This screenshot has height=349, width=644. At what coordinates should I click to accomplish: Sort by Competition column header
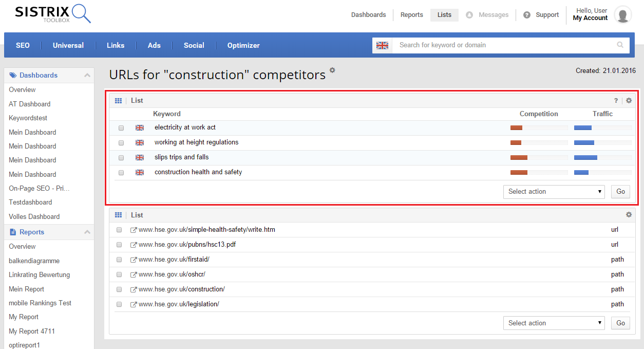(539, 114)
